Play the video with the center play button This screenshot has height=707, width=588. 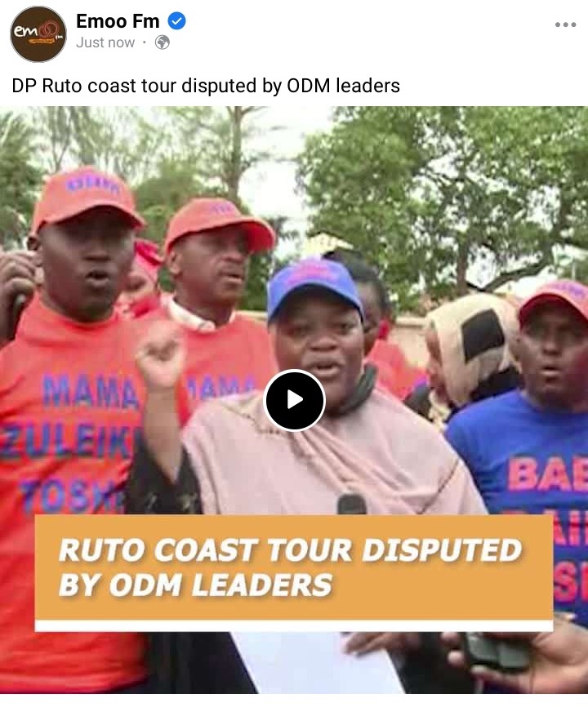pyautogui.click(x=295, y=400)
